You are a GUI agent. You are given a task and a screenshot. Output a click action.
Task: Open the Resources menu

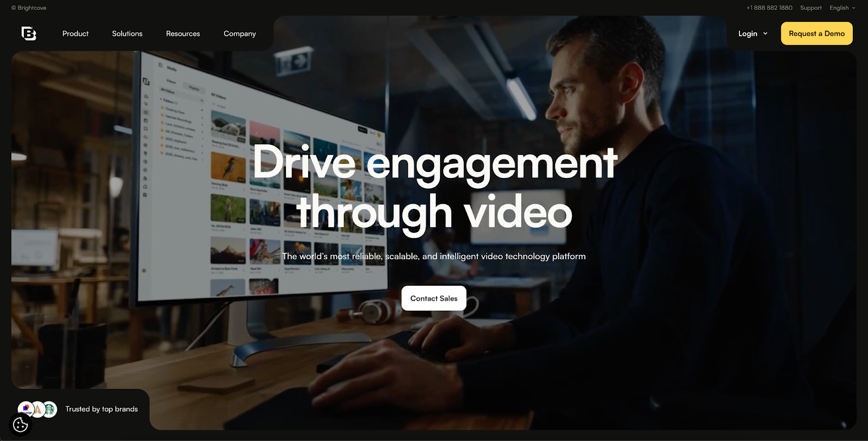coord(183,34)
